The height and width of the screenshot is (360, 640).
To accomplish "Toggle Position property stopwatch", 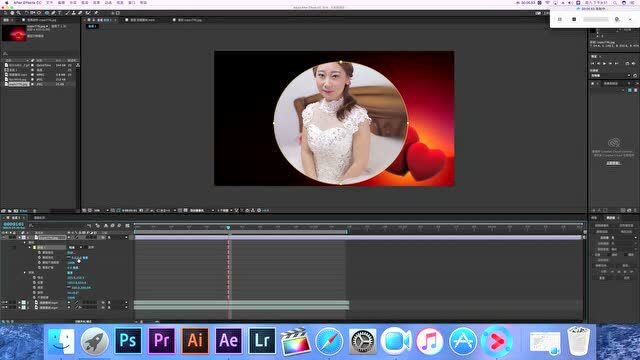I will [34, 282].
